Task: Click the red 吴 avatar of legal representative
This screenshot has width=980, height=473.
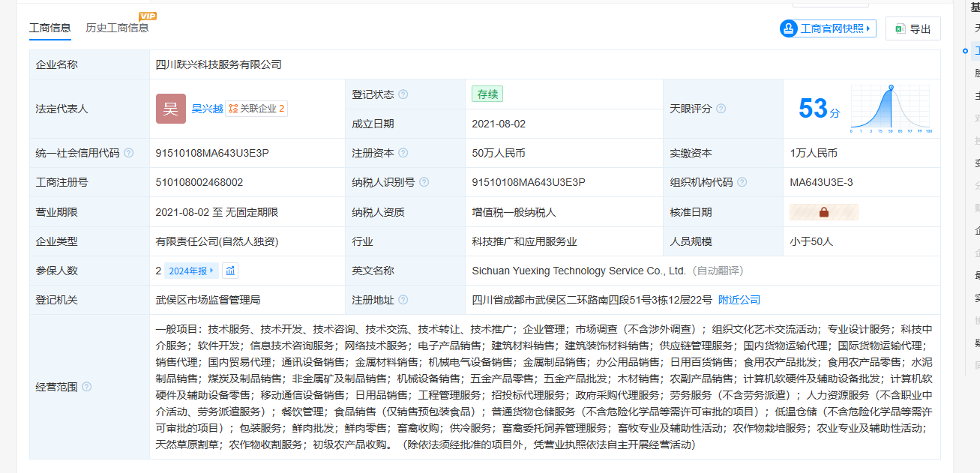Action: (x=171, y=109)
